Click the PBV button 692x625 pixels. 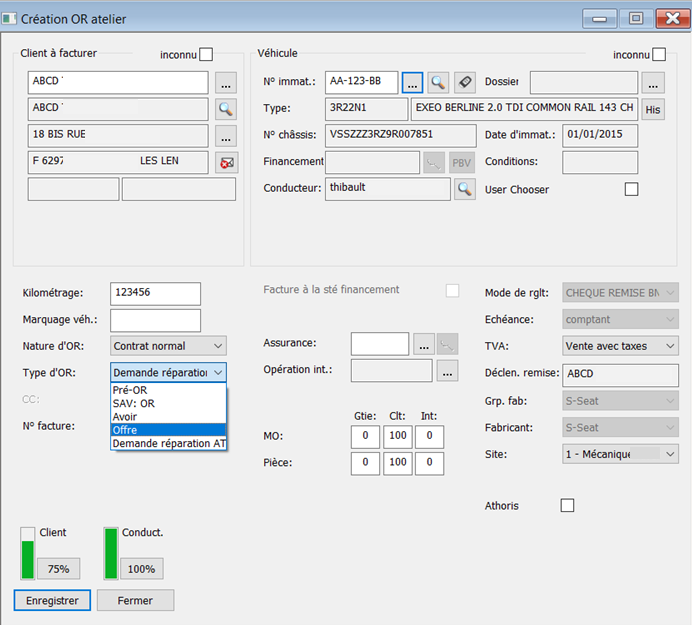pyautogui.click(x=462, y=163)
